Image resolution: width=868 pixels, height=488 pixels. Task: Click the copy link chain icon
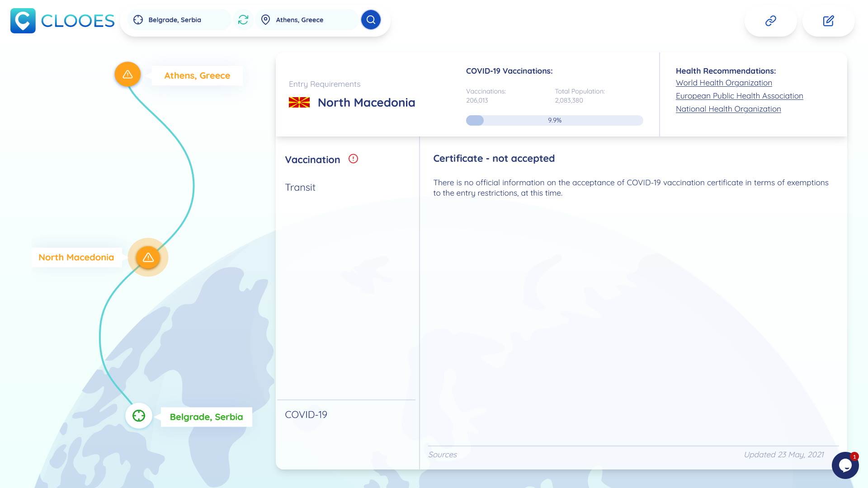click(x=770, y=21)
